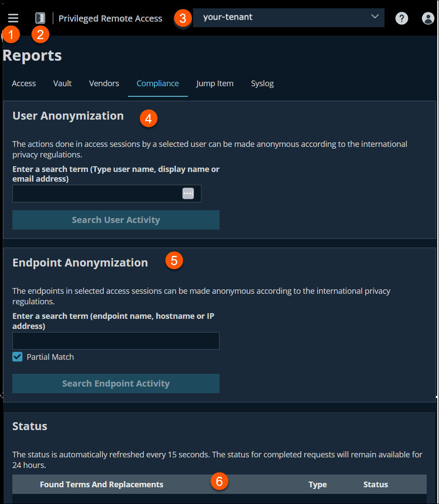
Task: Switch to the Jump Item tab
Action: coord(215,84)
